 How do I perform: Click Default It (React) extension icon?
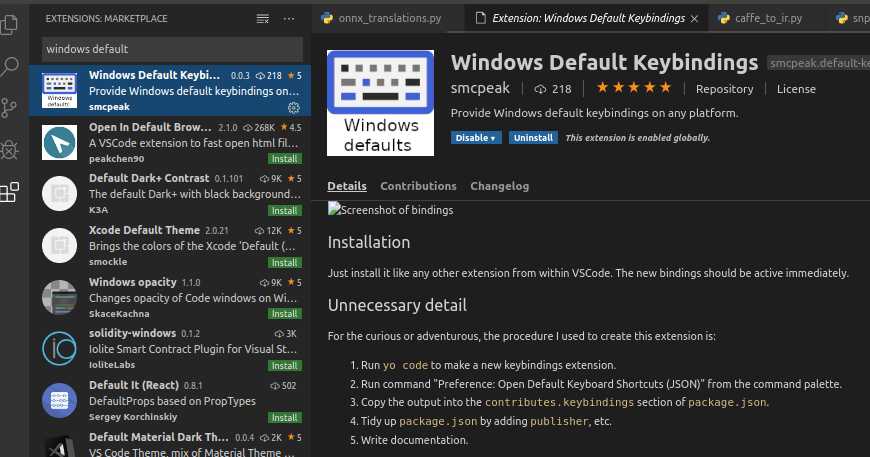[59, 400]
